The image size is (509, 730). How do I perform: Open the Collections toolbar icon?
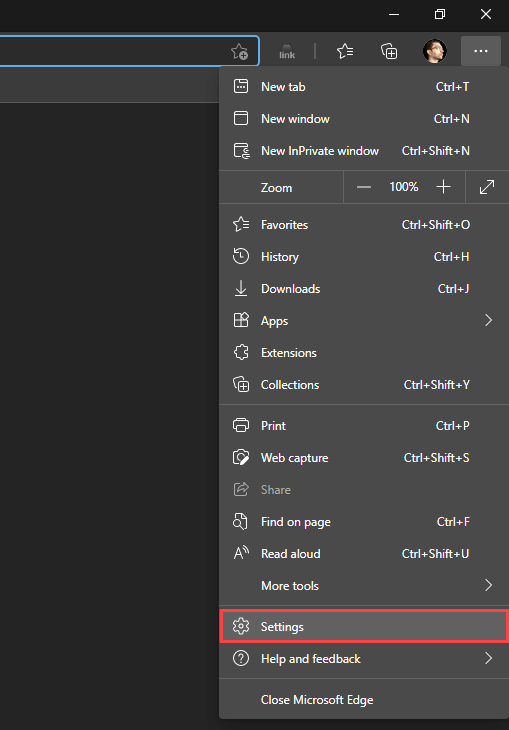[x=389, y=51]
